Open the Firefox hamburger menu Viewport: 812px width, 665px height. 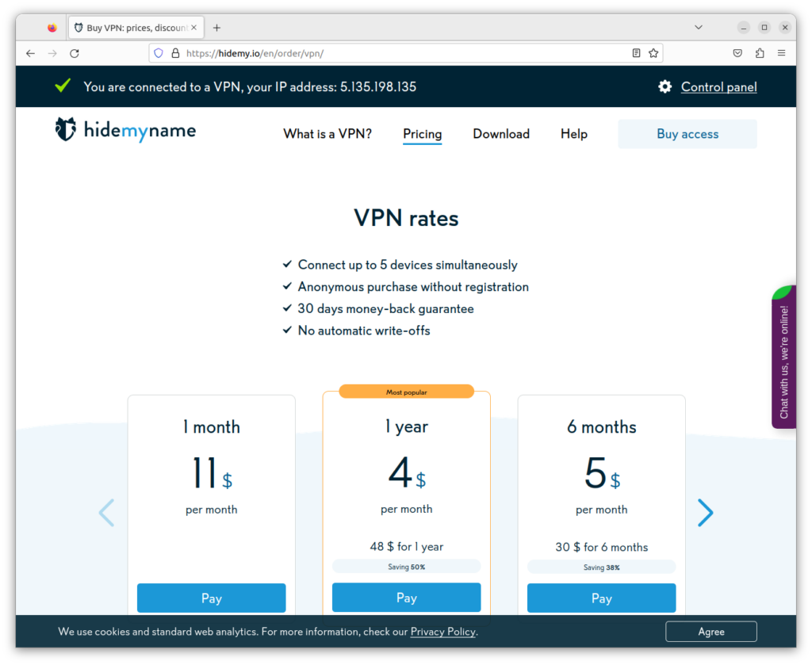pos(781,53)
